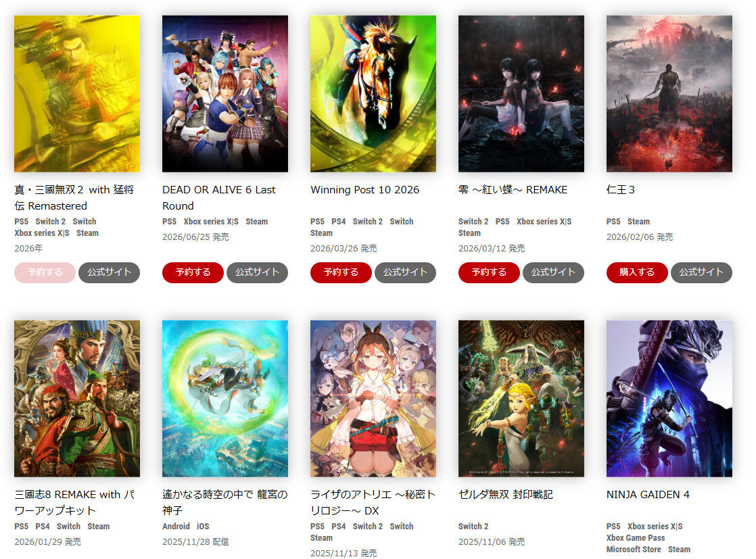Click 予約する for Winning Post 10 2026
The height and width of the screenshot is (559, 756).
point(341,272)
